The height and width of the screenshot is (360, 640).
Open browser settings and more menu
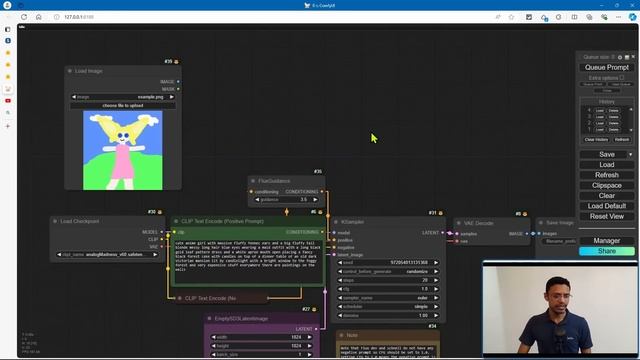618,17
